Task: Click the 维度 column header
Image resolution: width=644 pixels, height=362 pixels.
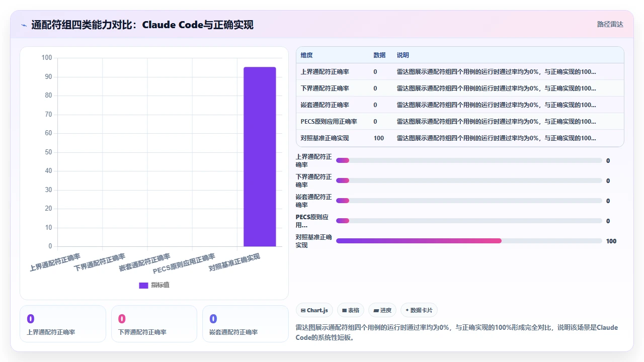Action: click(306, 55)
